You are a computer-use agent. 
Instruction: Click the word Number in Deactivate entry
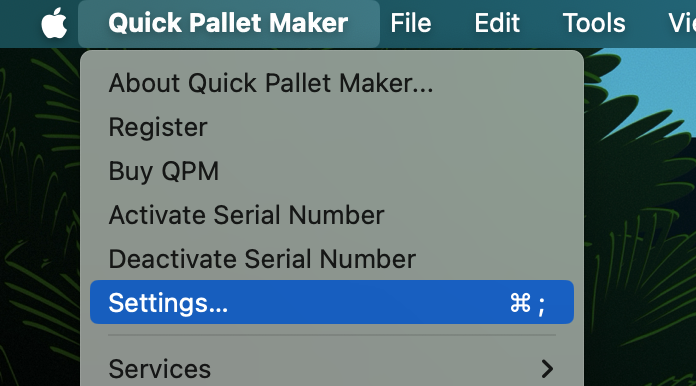(x=368, y=259)
